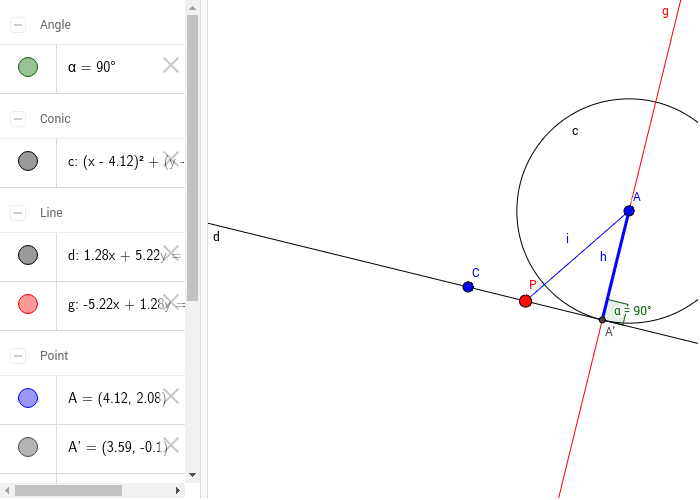The height and width of the screenshot is (500, 700).
Task: Click the label d of the black line
Action: (x=217, y=237)
